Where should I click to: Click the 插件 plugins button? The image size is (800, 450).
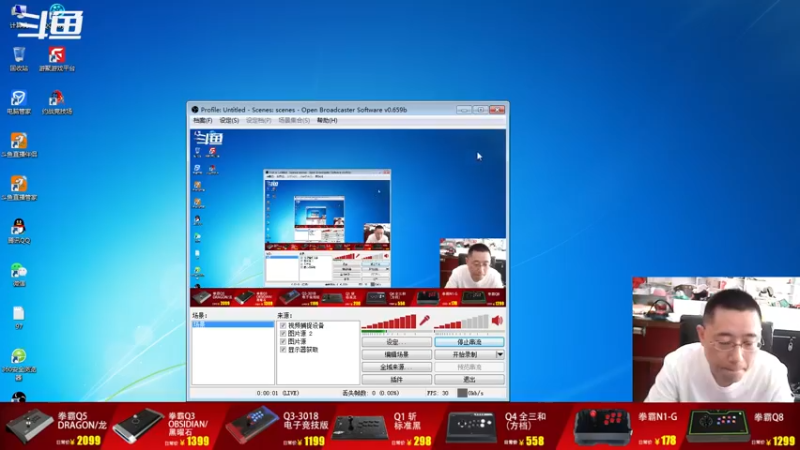[x=396, y=380]
